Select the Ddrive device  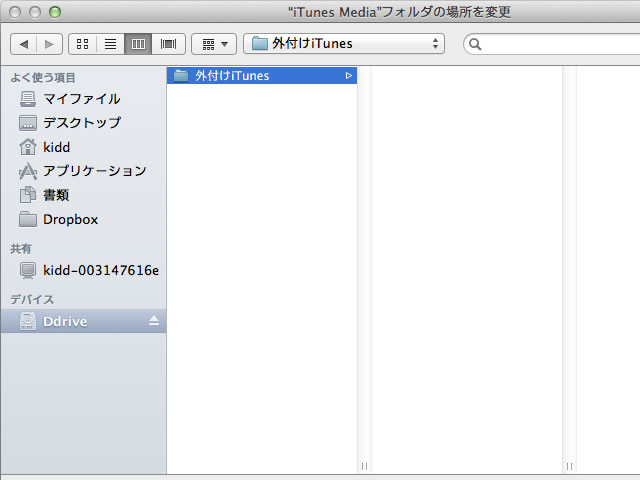[83, 321]
